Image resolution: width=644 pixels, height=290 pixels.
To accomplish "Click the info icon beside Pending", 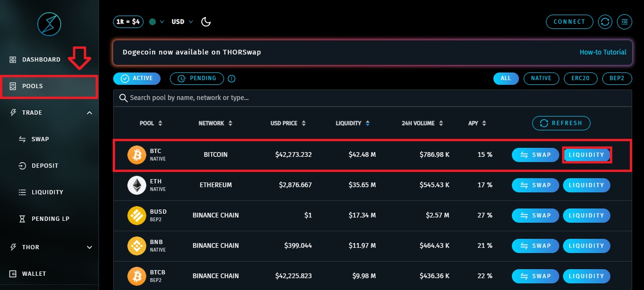I will 232,79.
